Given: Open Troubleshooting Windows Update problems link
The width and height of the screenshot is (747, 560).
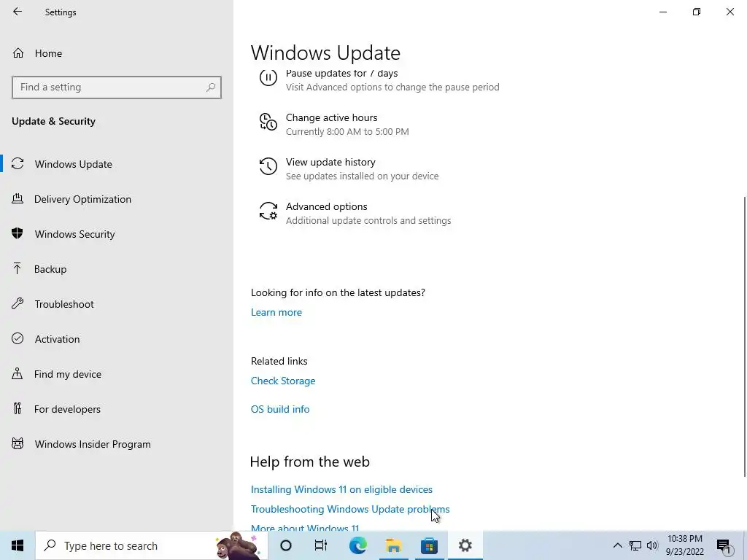Looking at the screenshot, I should click(x=350, y=509).
